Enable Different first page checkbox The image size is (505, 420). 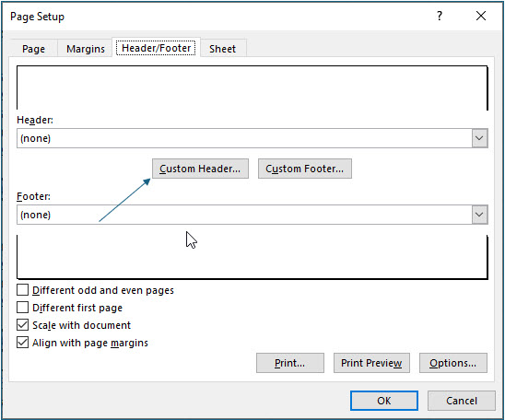click(x=22, y=308)
